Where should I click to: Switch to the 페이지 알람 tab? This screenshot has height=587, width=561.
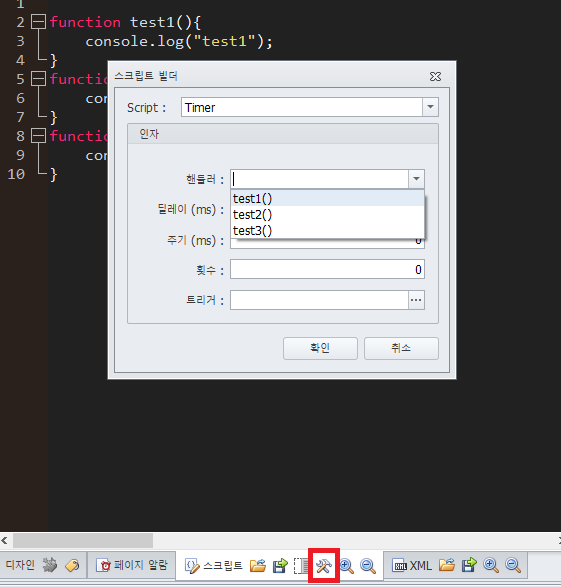(132, 565)
